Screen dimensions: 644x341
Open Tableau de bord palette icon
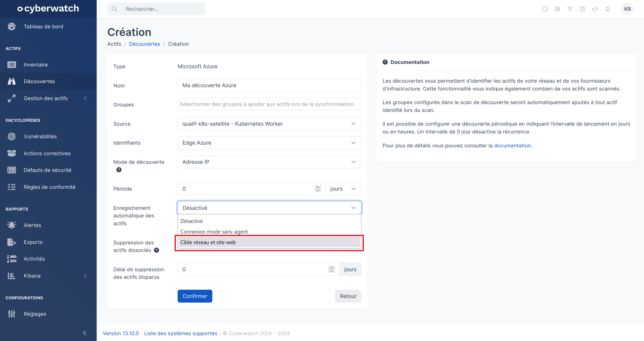[12, 27]
